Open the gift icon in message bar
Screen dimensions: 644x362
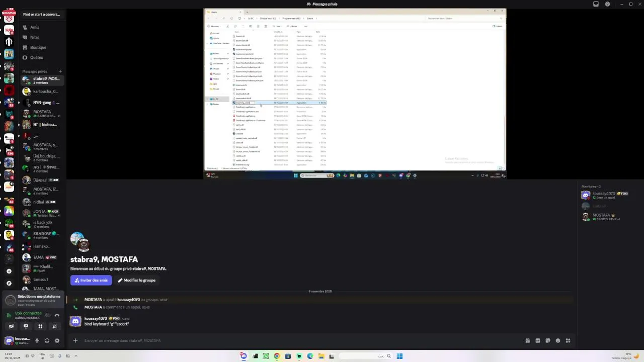(527, 340)
